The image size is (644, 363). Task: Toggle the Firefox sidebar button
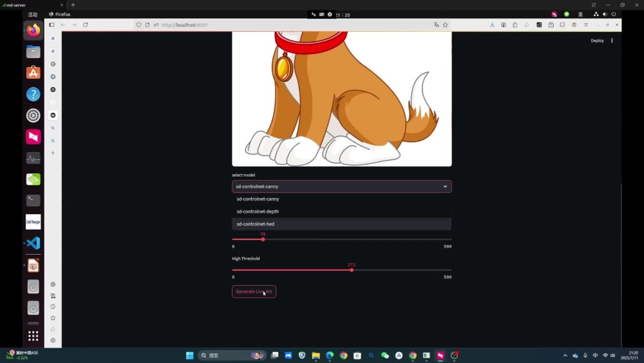[52, 25]
